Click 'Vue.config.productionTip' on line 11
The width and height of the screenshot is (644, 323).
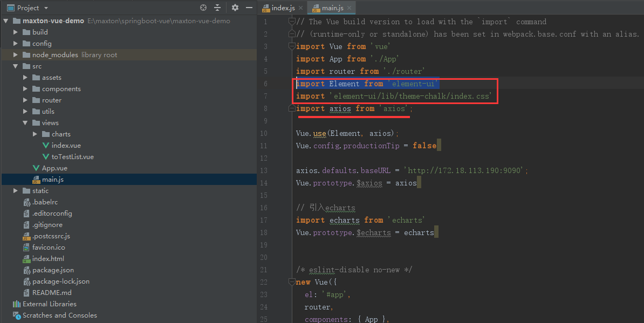[347, 146]
